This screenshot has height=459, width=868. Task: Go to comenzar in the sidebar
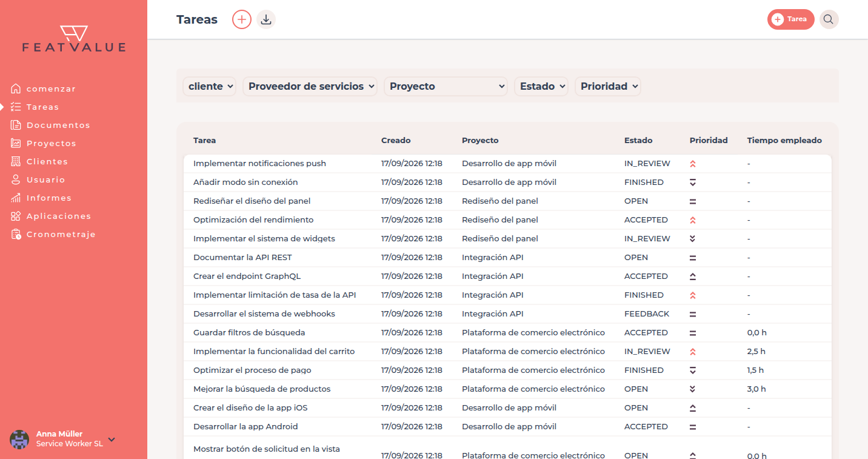pos(51,89)
